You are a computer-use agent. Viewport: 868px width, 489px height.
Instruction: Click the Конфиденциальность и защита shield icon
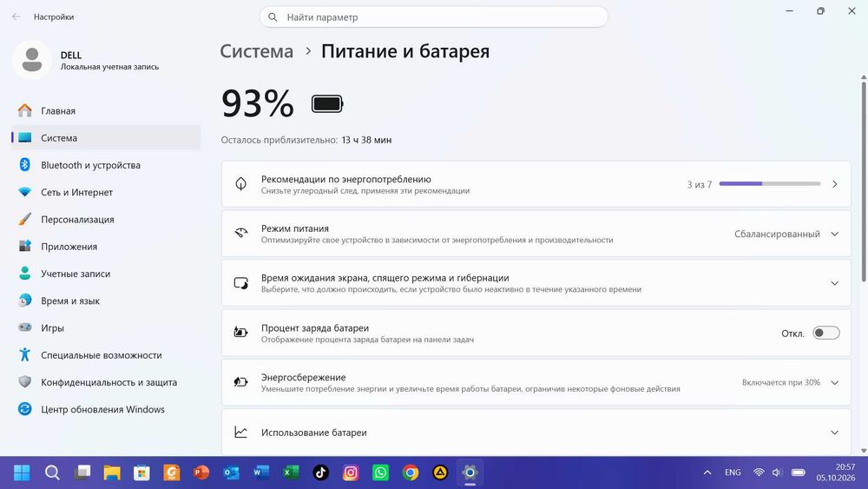click(25, 381)
